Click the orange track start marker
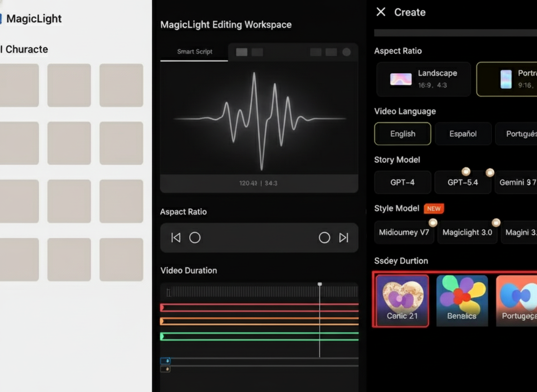 click(x=162, y=321)
